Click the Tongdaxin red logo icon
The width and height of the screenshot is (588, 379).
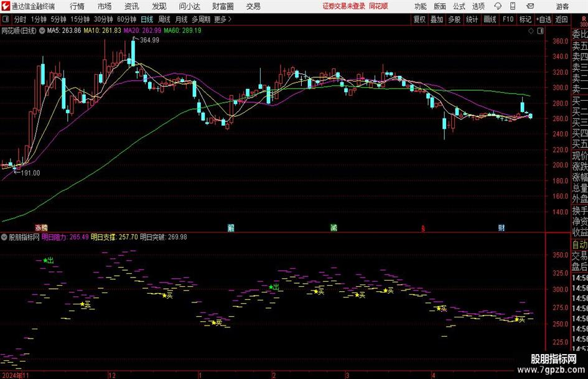[5, 6]
